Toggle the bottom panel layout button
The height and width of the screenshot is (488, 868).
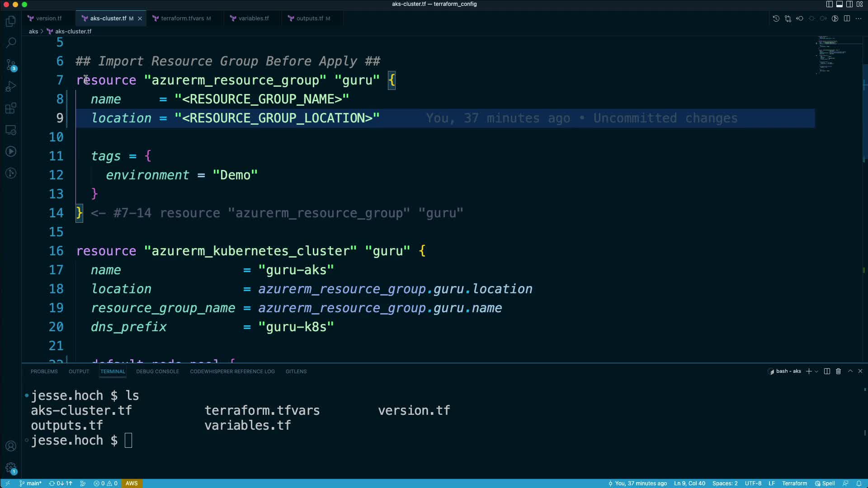coord(840,4)
